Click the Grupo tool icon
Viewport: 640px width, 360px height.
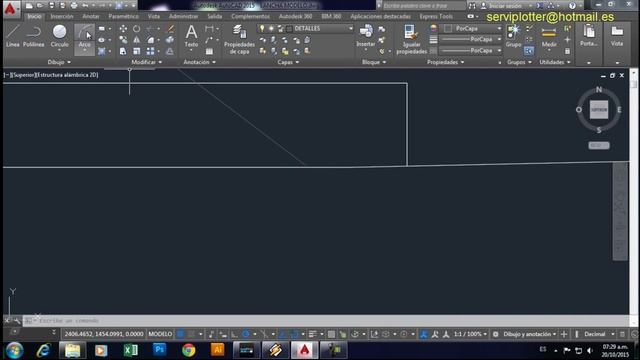pos(513,36)
